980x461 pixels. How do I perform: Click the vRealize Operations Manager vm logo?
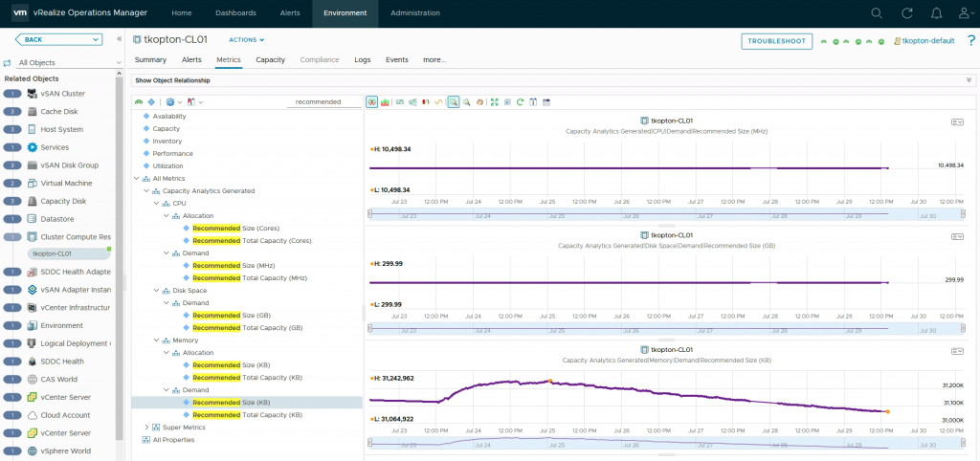click(x=21, y=13)
